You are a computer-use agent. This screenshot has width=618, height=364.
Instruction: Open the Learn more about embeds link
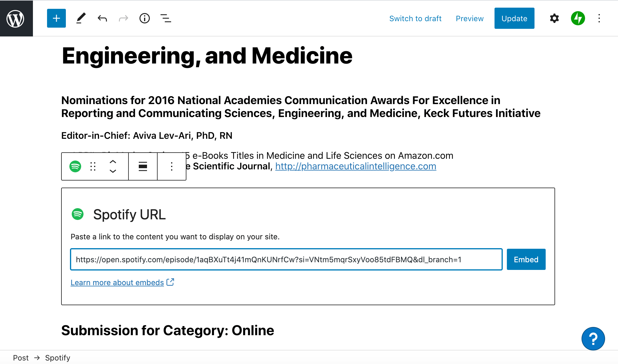117,283
